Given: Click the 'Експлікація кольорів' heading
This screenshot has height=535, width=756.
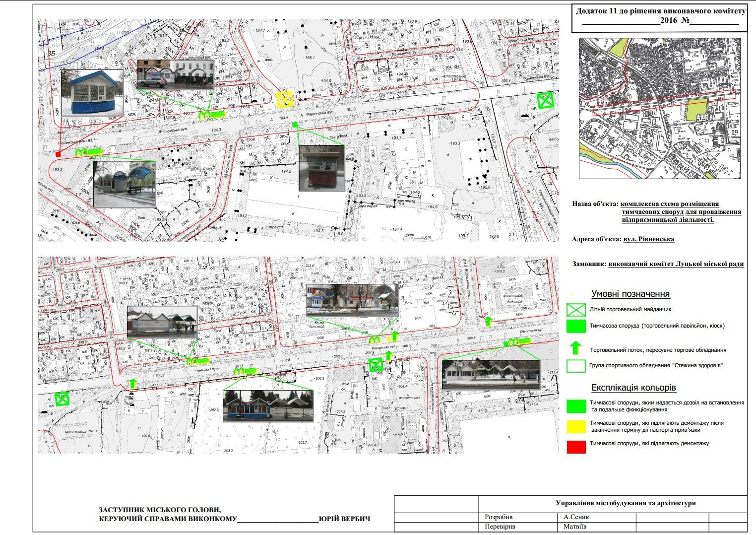Looking at the screenshot, I should pos(633,388).
